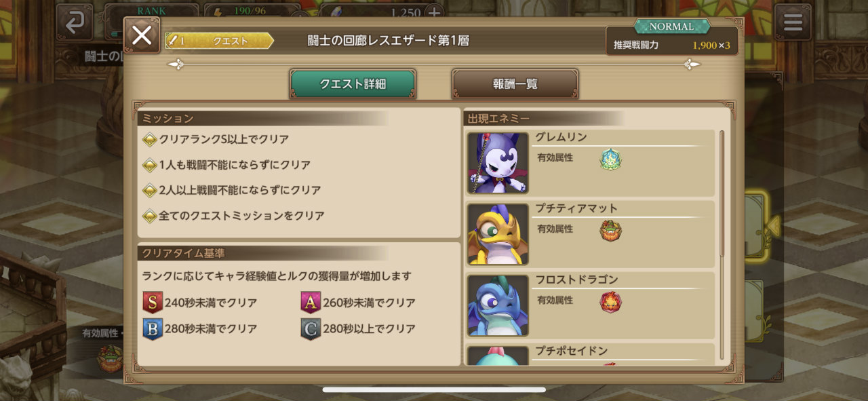Tap the B rank clear time badge
Image resolution: width=868 pixels, height=401 pixels.
(153, 329)
